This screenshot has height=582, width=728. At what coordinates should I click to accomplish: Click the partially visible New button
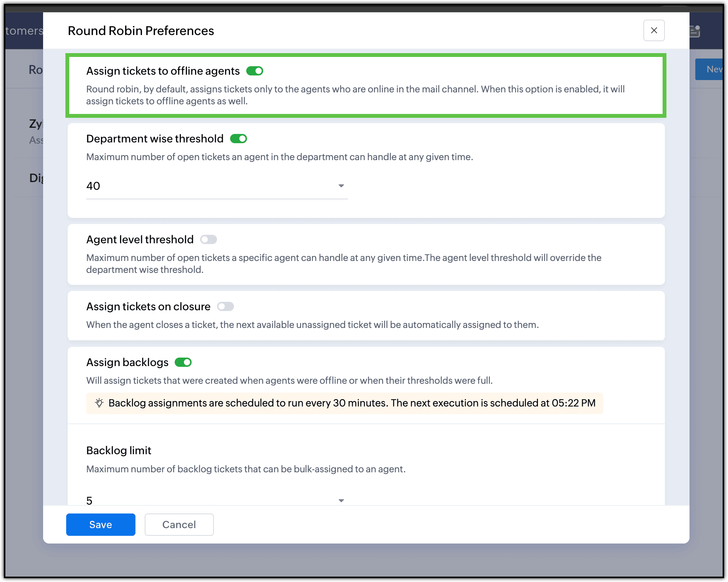coord(710,69)
